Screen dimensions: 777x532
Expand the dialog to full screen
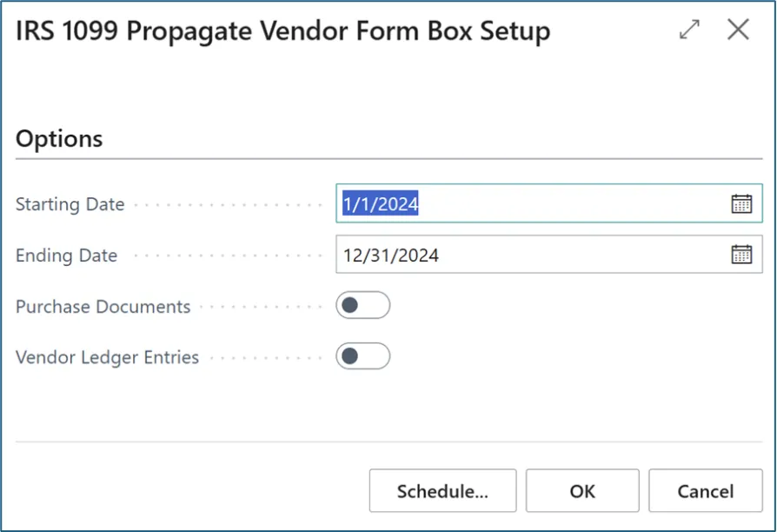[689, 30]
